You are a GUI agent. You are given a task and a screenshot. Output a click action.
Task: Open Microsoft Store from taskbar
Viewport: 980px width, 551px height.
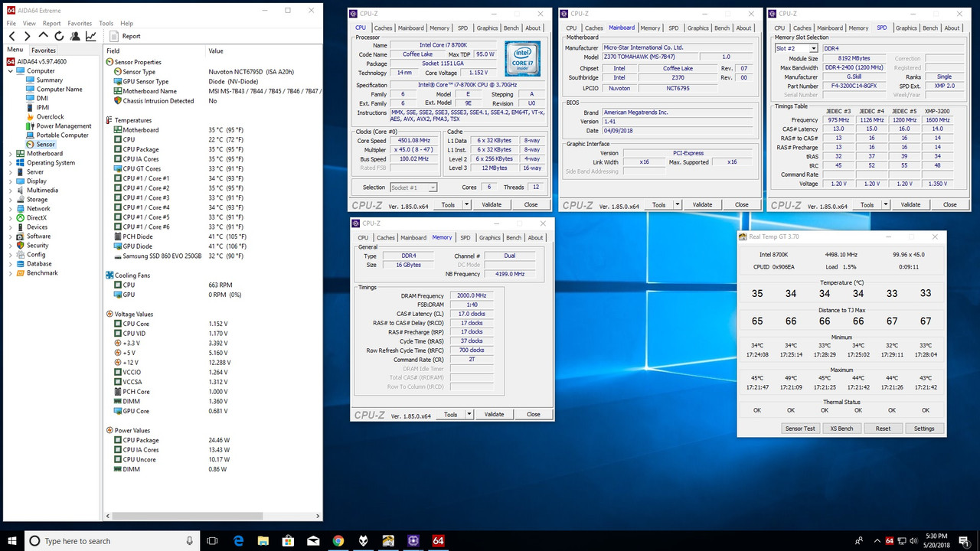click(x=288, y=541)
